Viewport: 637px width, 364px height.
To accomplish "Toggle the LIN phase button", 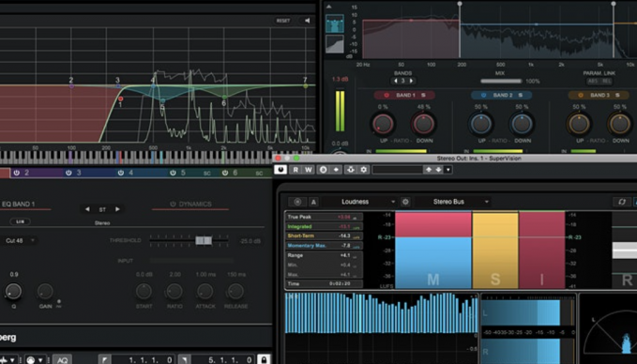I will (x=20, y=221).
